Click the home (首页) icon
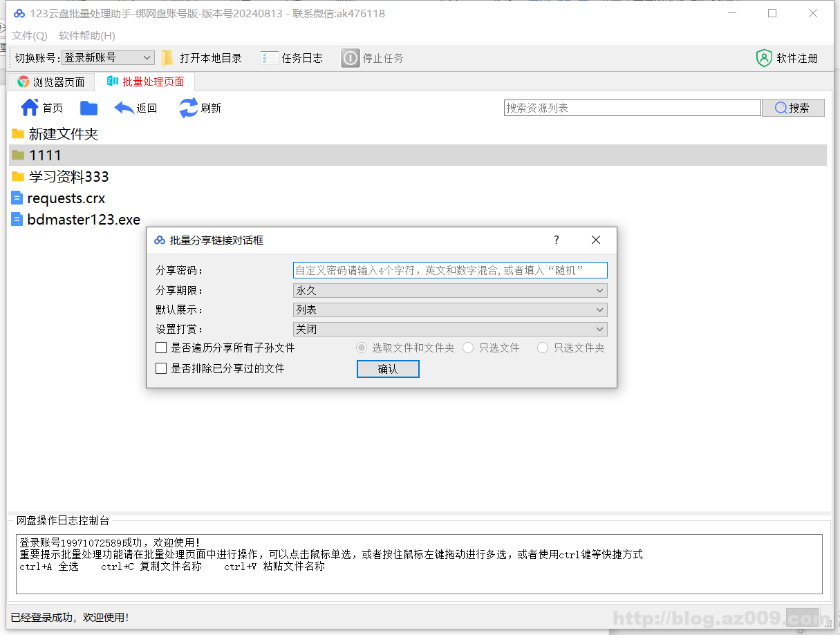Screen dimensions: 840x635 pos(30,108)
